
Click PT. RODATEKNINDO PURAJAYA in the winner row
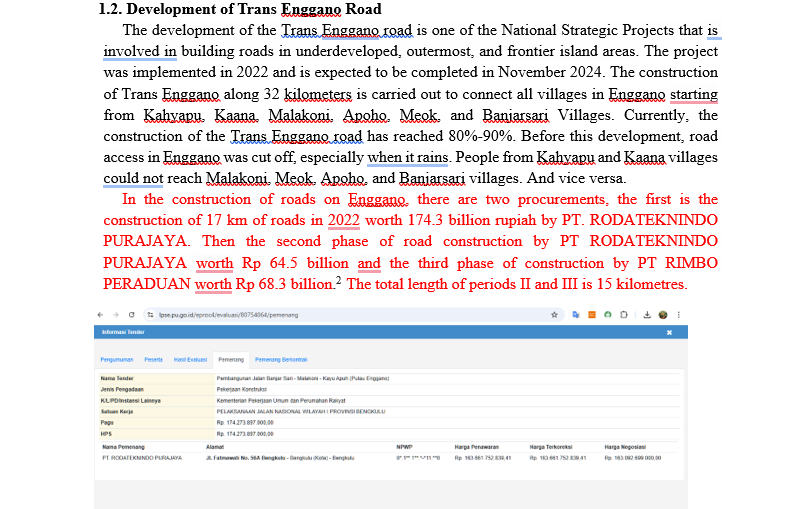coord(142,457)
